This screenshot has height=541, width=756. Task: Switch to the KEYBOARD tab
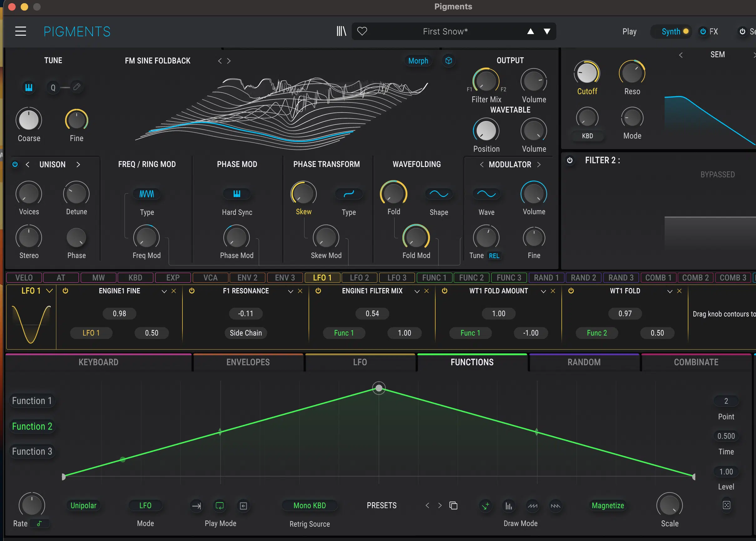pos(98,362)
